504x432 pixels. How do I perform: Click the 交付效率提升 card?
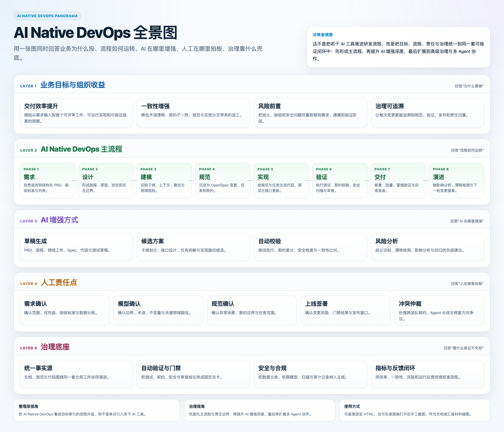[76, 113]
